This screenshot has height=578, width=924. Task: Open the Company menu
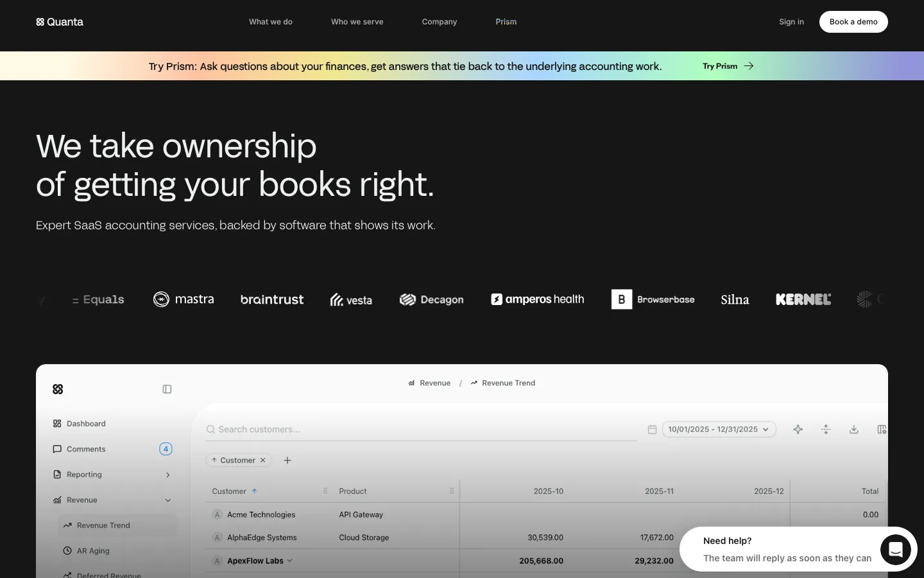coord(440,22)
